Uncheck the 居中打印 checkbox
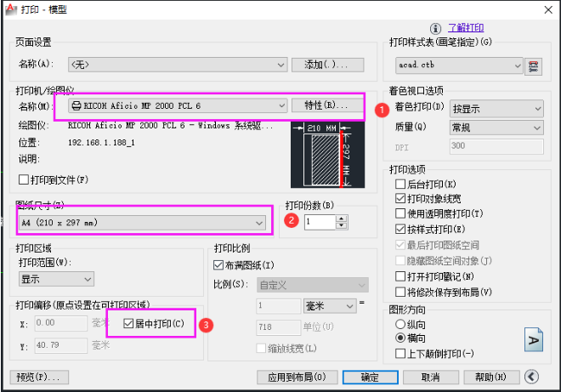 pos(129,324)
